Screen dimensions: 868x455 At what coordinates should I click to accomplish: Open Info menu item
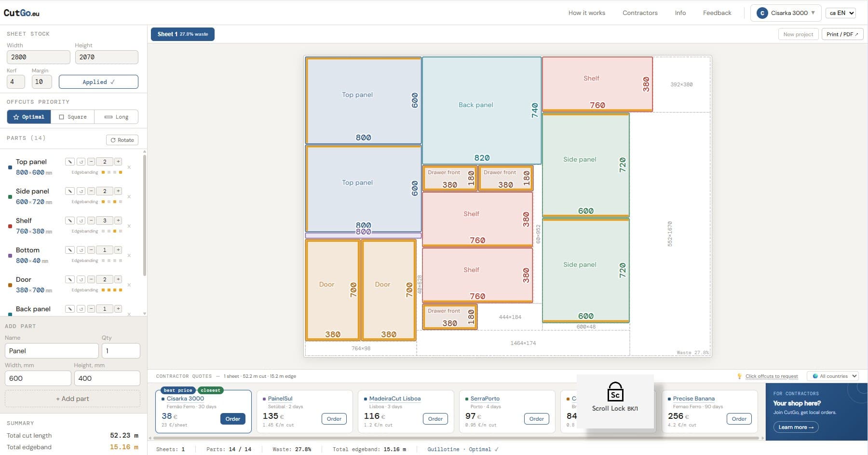(680, 13)
